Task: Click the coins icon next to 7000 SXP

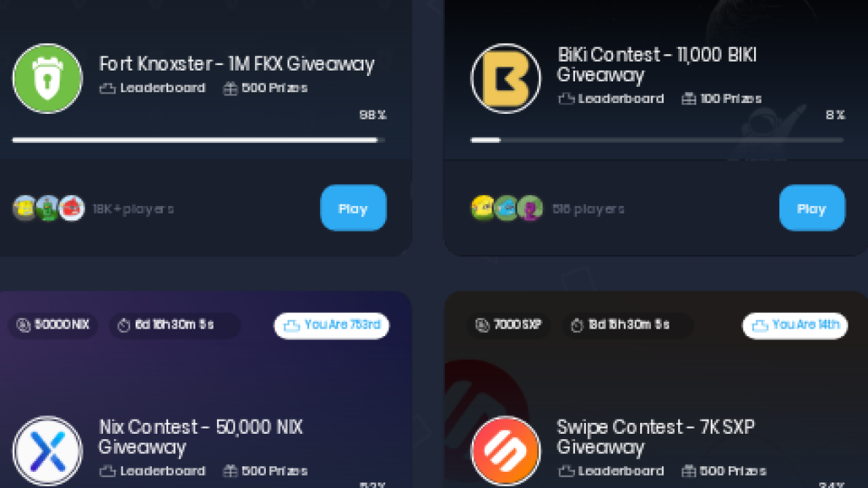Action: point(482,325)
